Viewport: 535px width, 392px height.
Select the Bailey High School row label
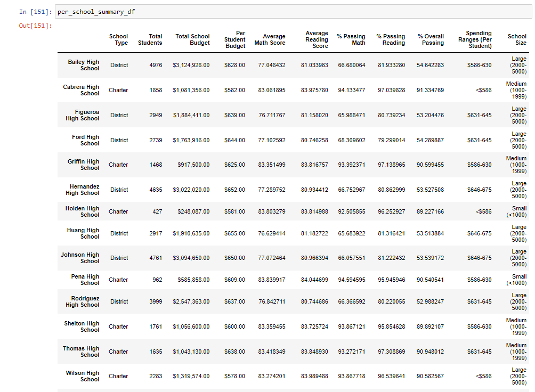(x=84, y=65)
